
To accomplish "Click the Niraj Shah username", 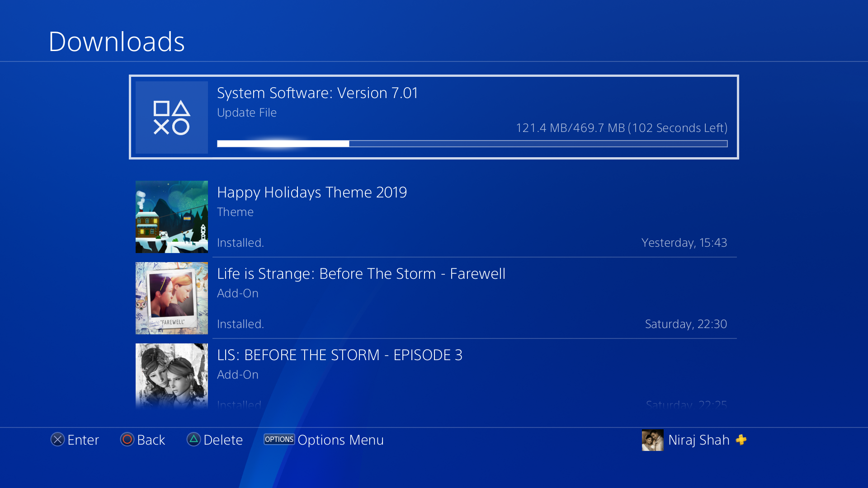I will 699,440.
